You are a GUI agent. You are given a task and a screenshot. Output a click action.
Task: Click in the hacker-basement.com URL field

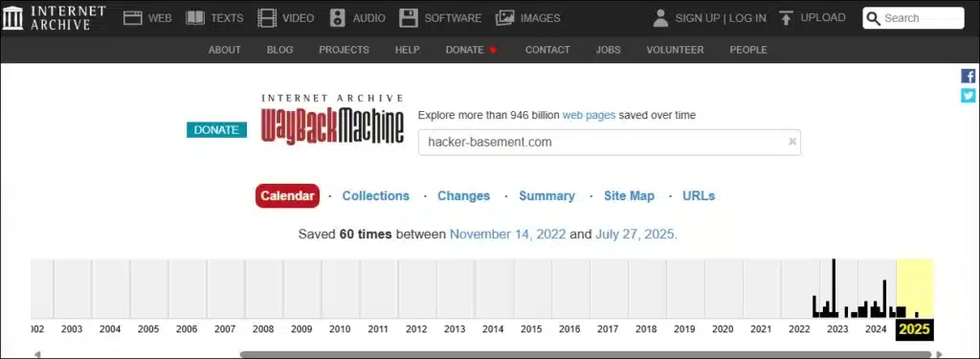click(x=610, y=142)
